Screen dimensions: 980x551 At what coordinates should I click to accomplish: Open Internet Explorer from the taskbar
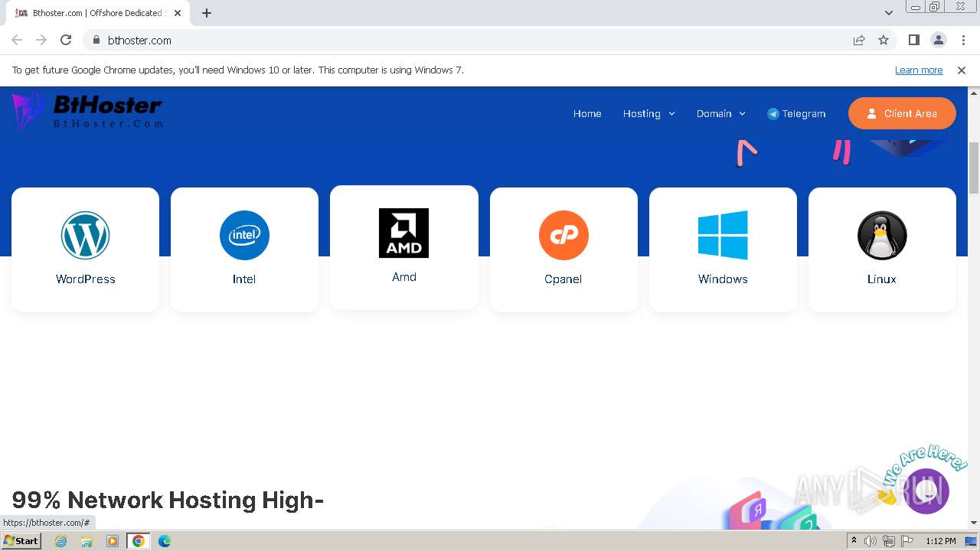click(x=60, y=541)
